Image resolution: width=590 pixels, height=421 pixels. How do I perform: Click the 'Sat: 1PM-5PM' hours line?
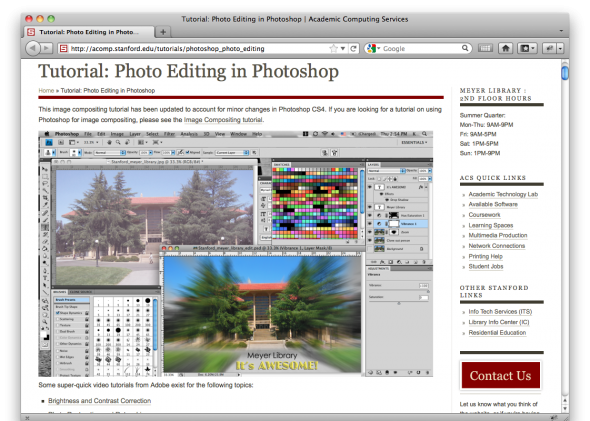point(479,143)
